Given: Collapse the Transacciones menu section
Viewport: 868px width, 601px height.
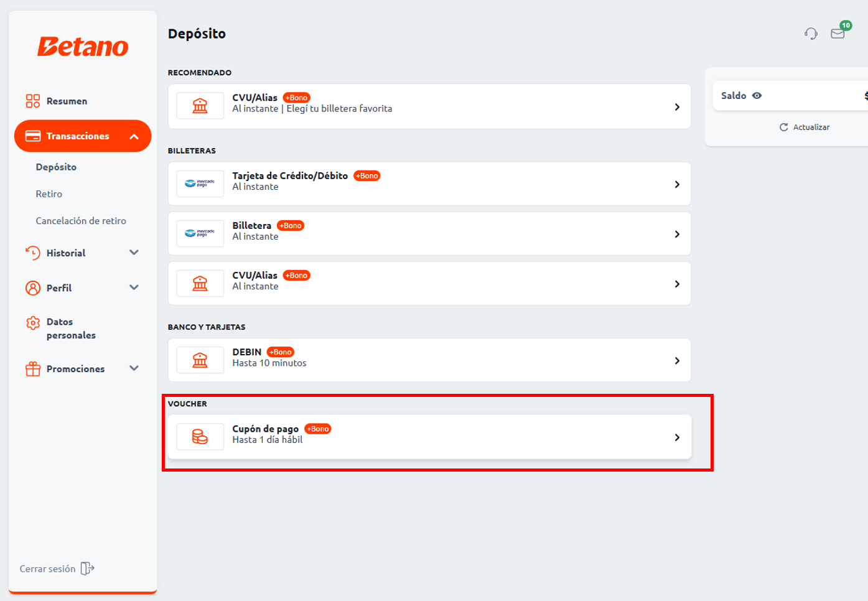Looking at the screenshot, I should coord(134,136).
